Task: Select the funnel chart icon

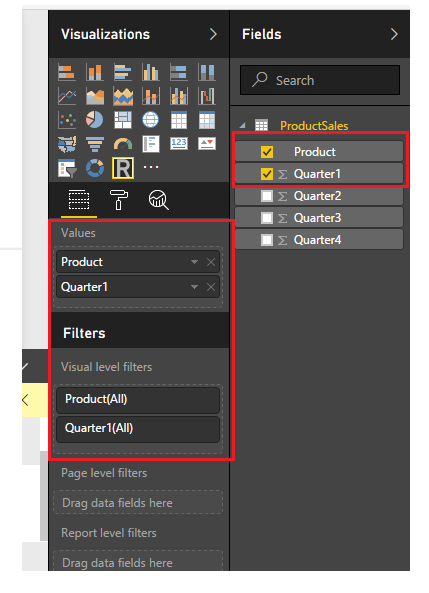Action: [95, 144]
